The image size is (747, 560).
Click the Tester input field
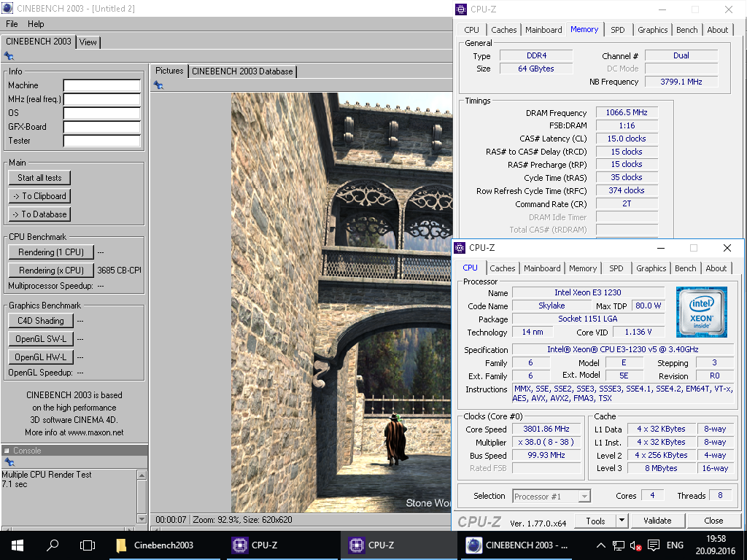[x=102, y=141]
